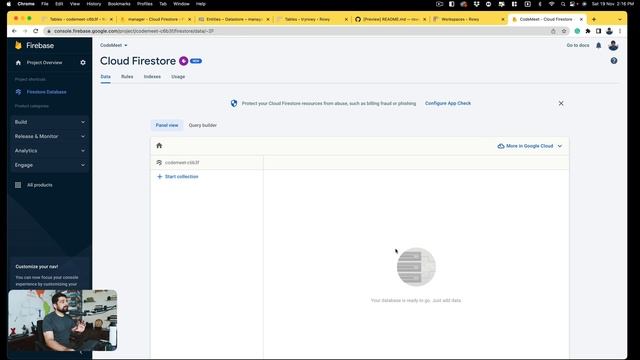The width and height of the screenshot is (640, 360).
Task: Switch to the Indexes tab
Action: pyautogui.click(x=152, y=77)
